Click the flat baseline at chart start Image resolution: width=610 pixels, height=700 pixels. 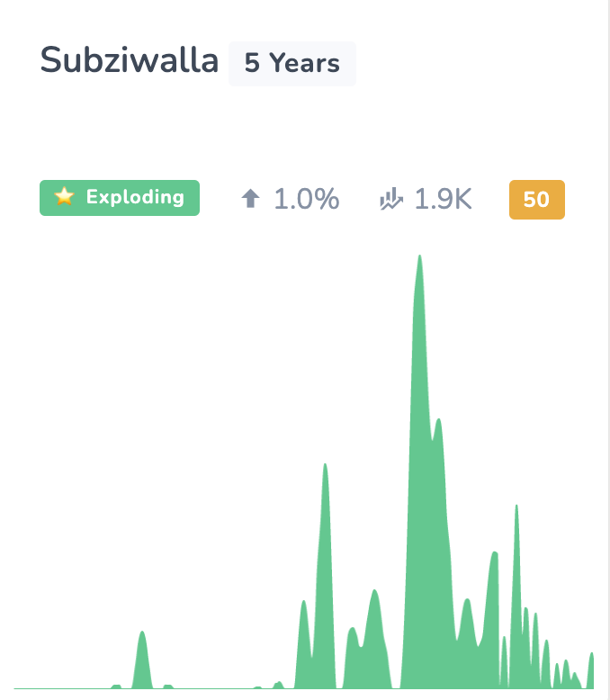pos(62,688)
